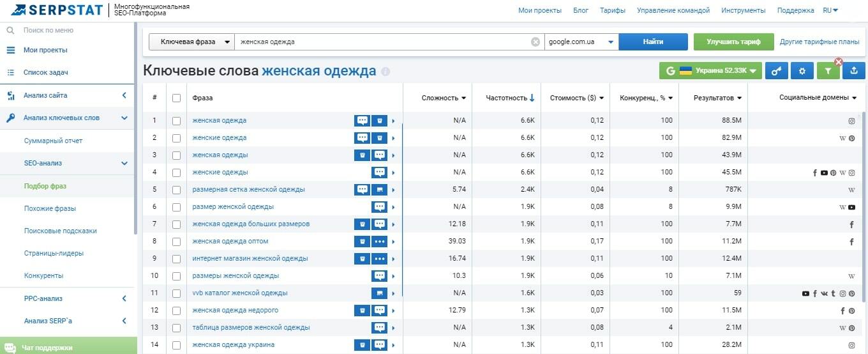The width and height of the screenshot is (868, 354).
Task: Click the speech-bubble icon in row 1
Action: (363, 120)
